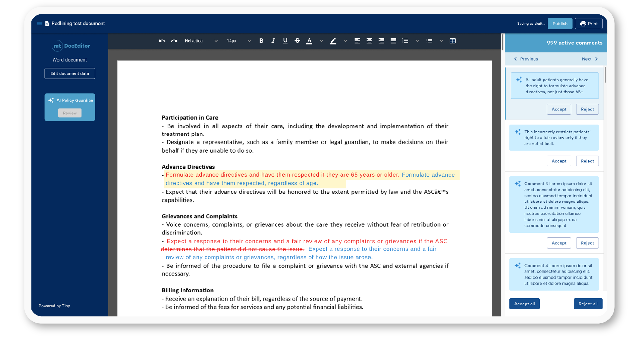Toggle italic formatting

[x=273, y=41]
